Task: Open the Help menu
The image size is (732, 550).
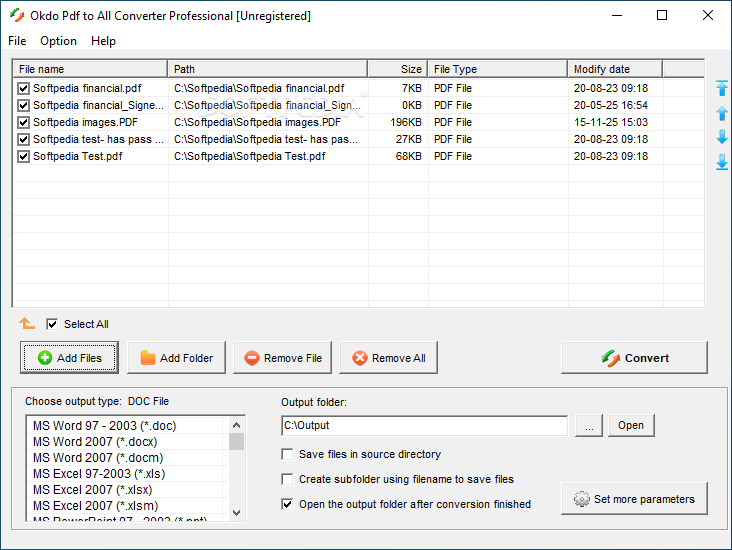Action: [103, 41]
